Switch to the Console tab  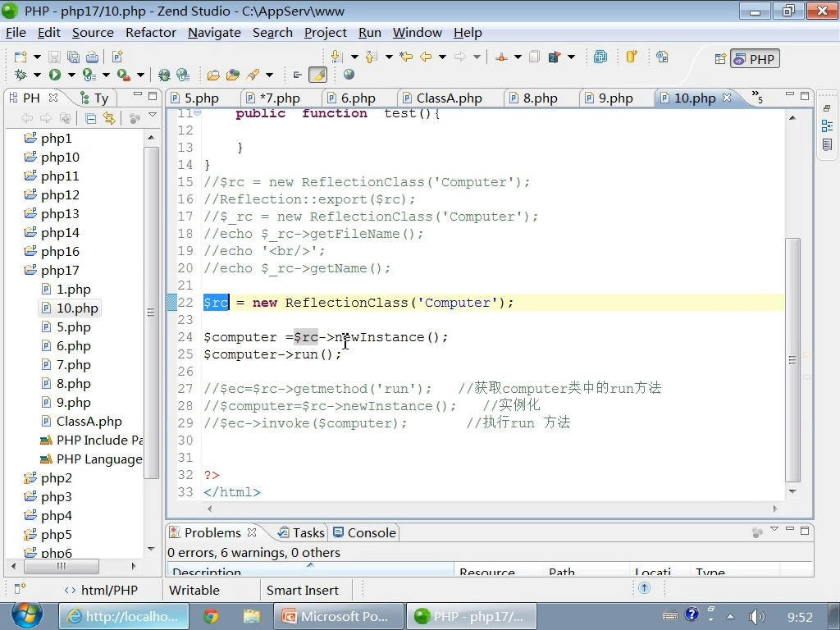[364, 532]
